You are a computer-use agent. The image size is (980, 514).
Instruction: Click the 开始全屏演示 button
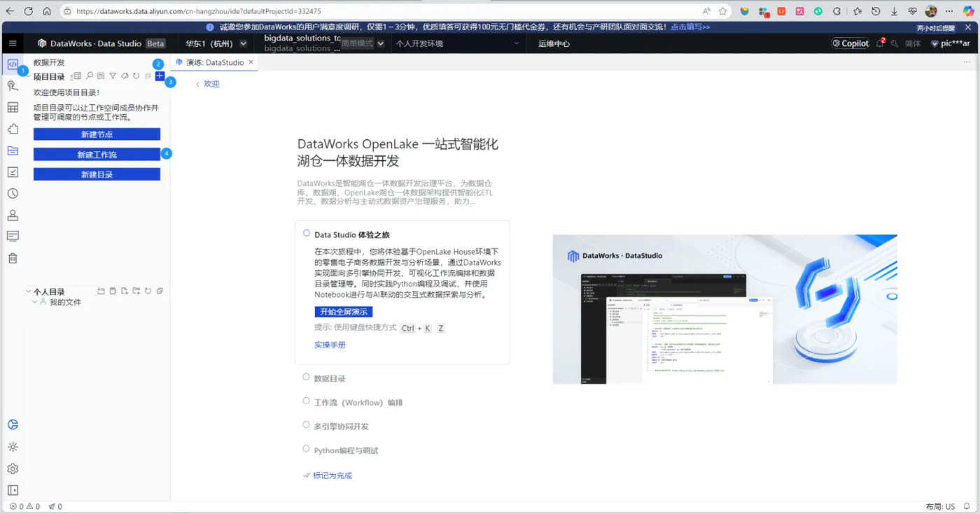344,312
